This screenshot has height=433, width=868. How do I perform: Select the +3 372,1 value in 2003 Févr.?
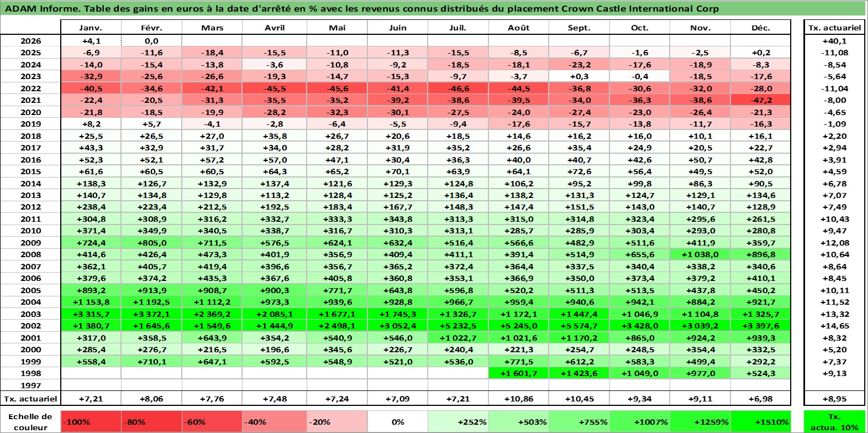pyautogui.click(x=151, y=314)
